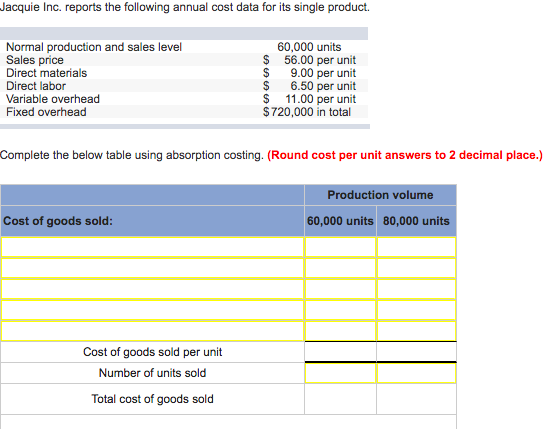Click Cost of goods sold per unit 80,000 cell
The width and height of the screenshot is (549, 429).
pyautogui.click(x=417, y=352)
